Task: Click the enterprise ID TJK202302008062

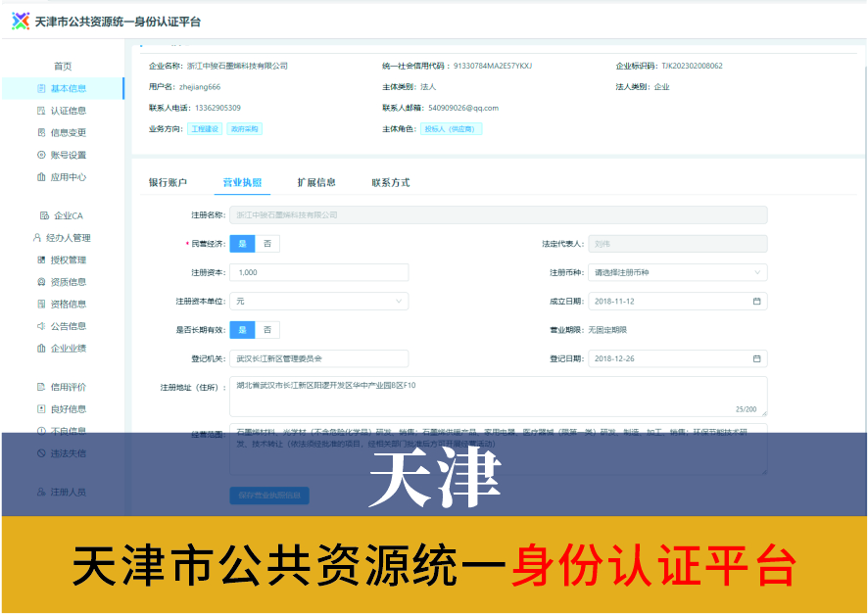Action: point(692,66)
